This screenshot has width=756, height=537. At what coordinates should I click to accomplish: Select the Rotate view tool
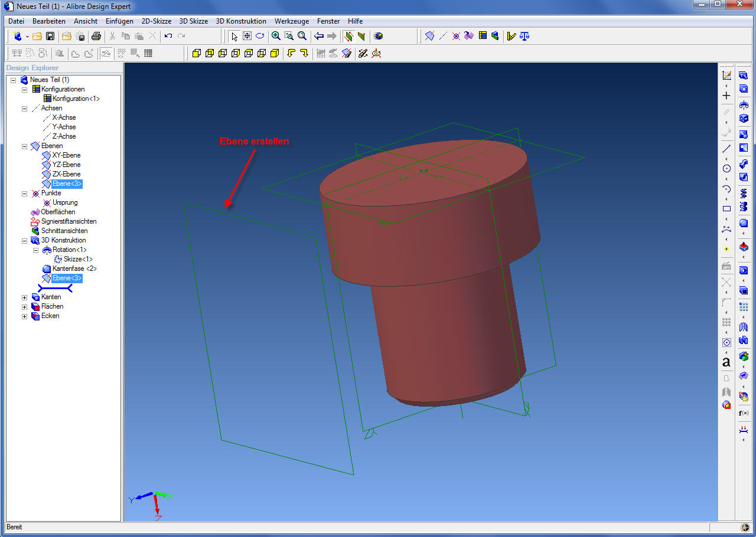pos(260,36)
